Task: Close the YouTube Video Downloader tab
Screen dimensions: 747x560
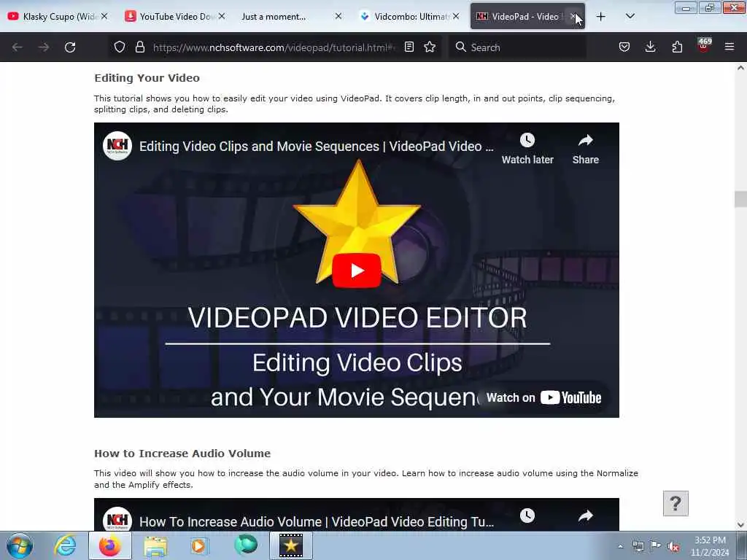Action: [222, 17]
